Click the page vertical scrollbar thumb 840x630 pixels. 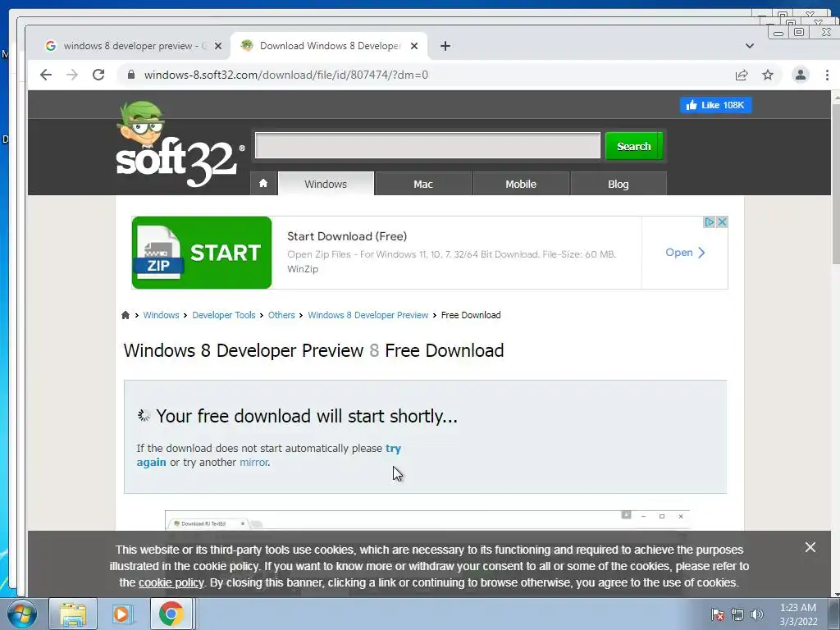[x=835, y=185]
